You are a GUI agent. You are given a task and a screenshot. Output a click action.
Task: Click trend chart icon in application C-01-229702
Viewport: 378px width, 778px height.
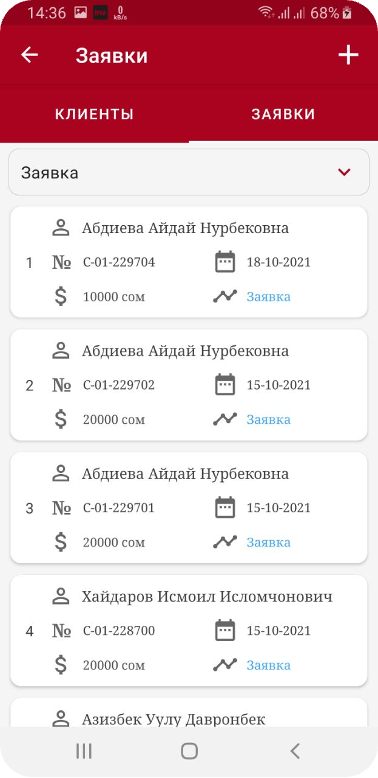point(225,419)
